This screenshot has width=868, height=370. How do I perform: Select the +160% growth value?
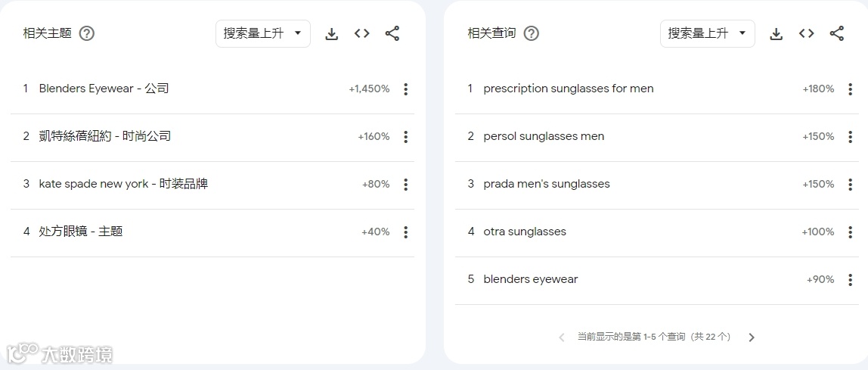point(374,137)
